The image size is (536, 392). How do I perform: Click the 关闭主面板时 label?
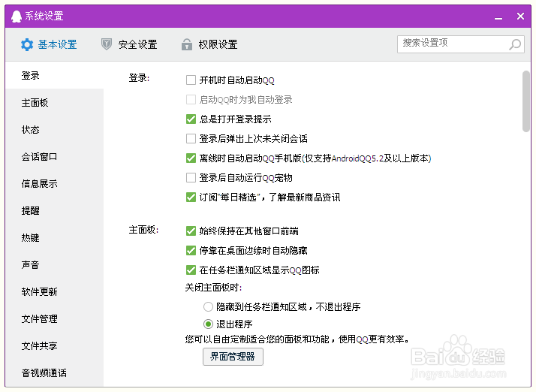213,288
